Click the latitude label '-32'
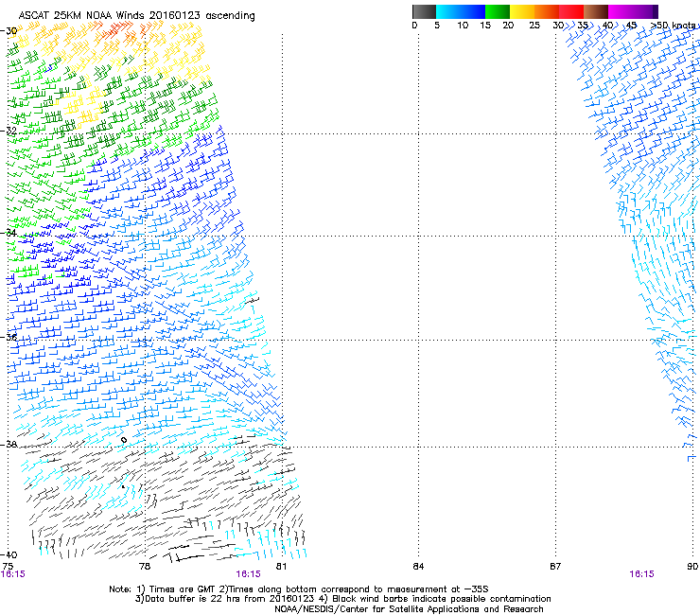The width and height of the screenshot is (700, 615). (x=9, y=131)
